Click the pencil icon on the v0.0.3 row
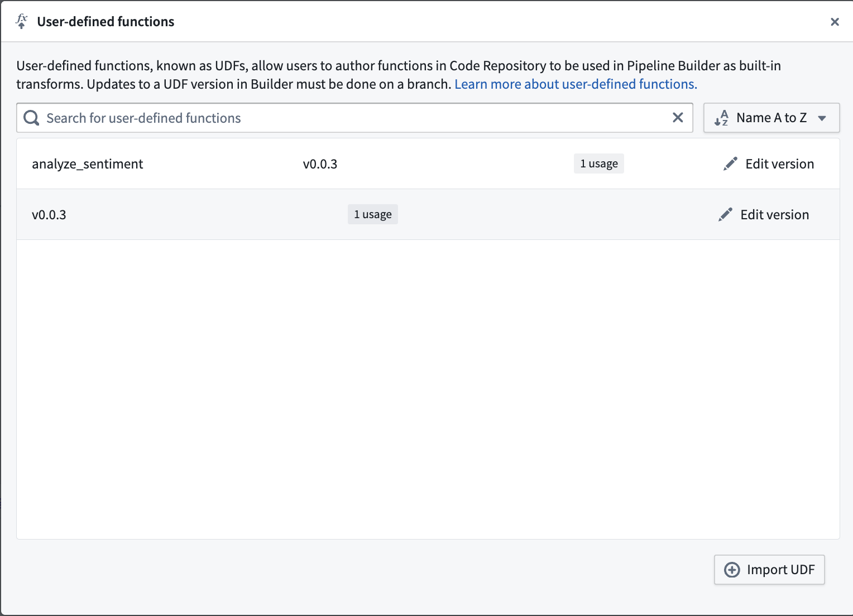Viewport: 853px width, 616px height. (725, 214)
